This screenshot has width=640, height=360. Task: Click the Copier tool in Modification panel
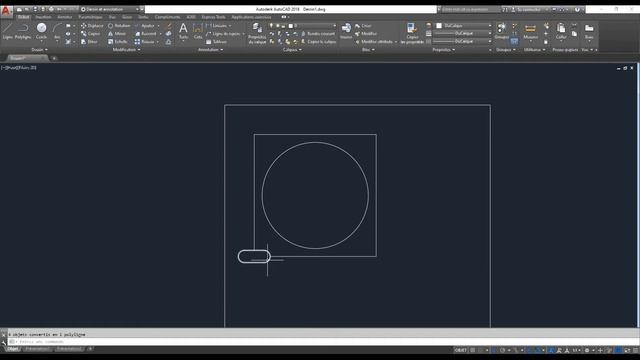tap(91, 34)
